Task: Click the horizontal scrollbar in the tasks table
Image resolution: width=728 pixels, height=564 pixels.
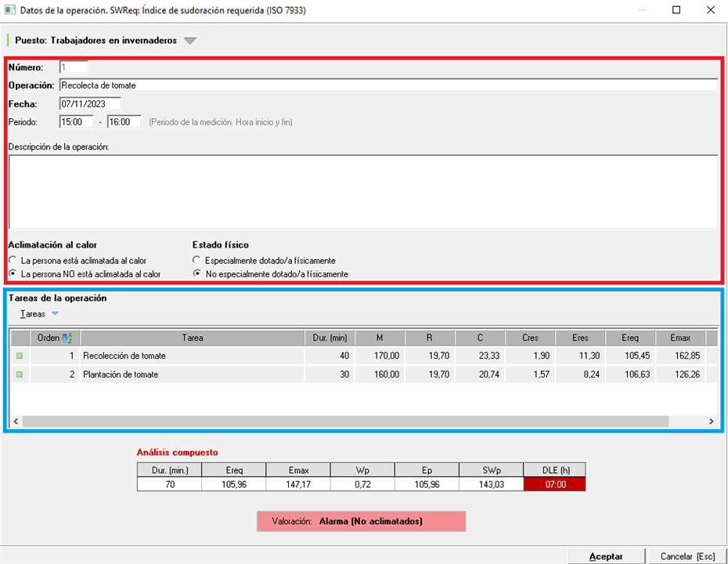Action: pos(344,421)
